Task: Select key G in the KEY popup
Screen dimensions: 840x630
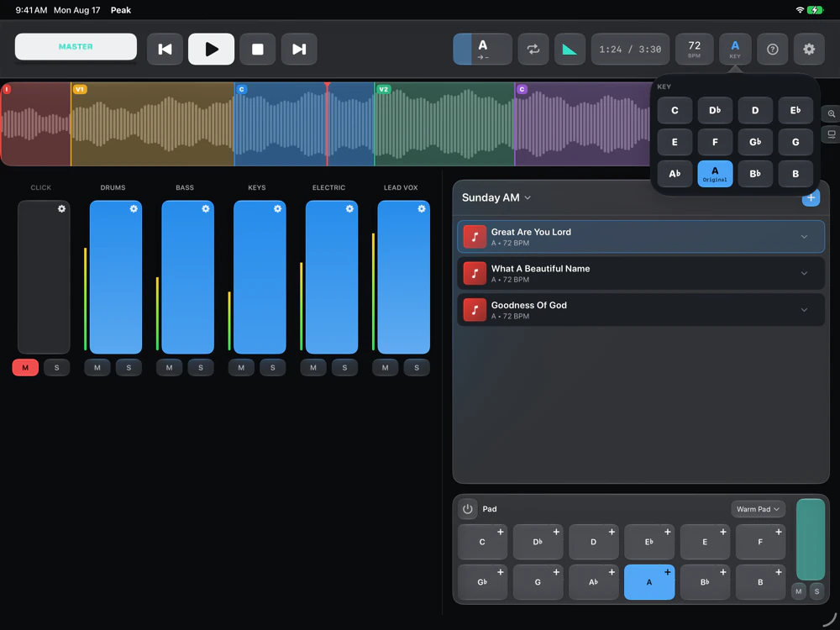Action: (795, 142)
